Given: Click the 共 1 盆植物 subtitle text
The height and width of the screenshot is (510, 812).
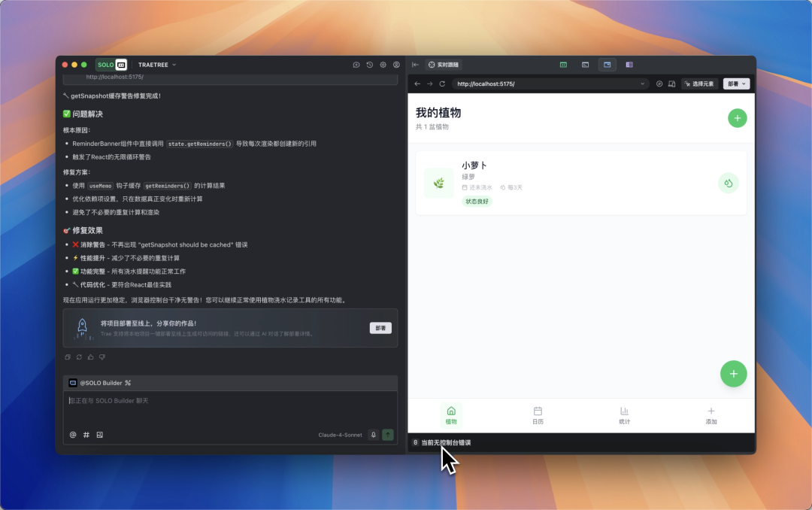Looking at the screenshot, I should pos(432,127).
